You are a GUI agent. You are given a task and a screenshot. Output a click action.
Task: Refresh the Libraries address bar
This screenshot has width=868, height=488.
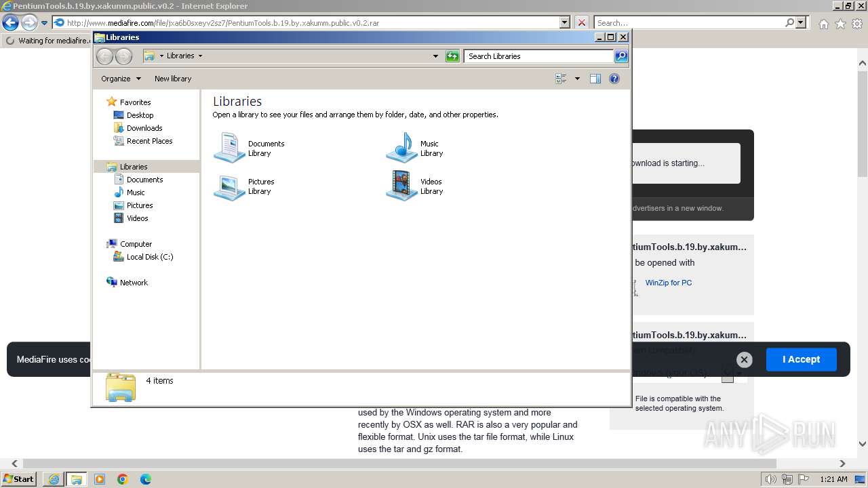(452, 56)
